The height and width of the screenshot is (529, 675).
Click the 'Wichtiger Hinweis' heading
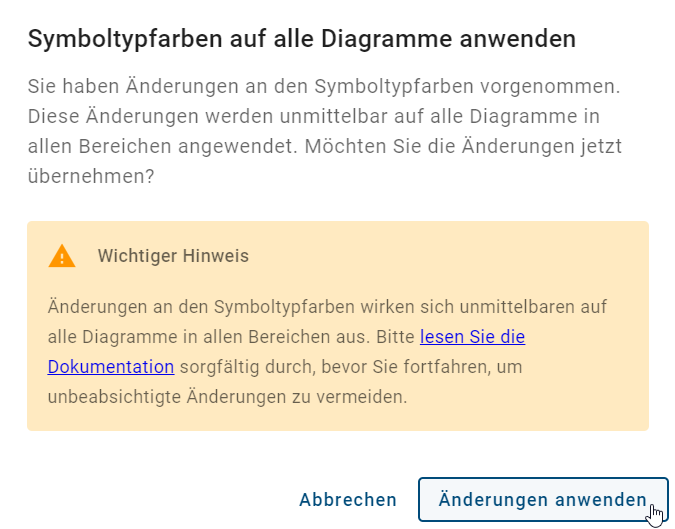coord(173,256)
